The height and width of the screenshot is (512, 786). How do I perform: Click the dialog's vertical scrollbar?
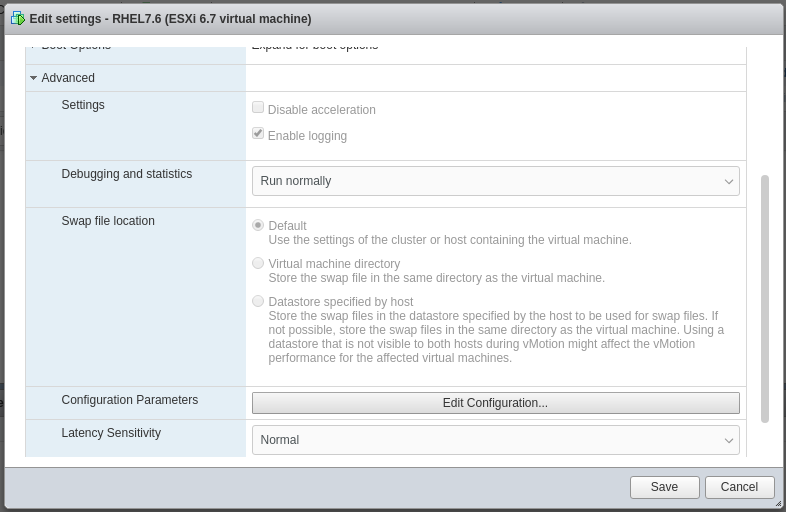coord(765,298)
